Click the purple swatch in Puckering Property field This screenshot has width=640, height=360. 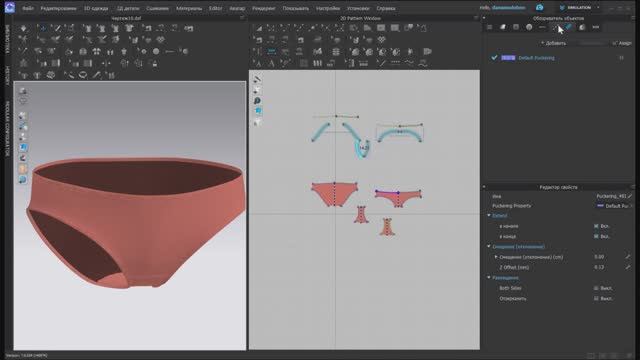pos(600,206)
